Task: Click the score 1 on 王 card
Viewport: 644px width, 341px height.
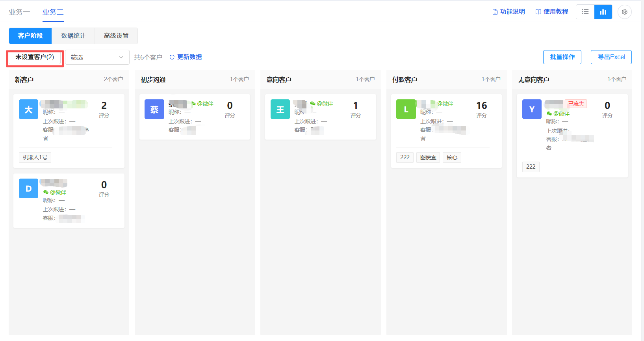Action: tap(356, 106)
